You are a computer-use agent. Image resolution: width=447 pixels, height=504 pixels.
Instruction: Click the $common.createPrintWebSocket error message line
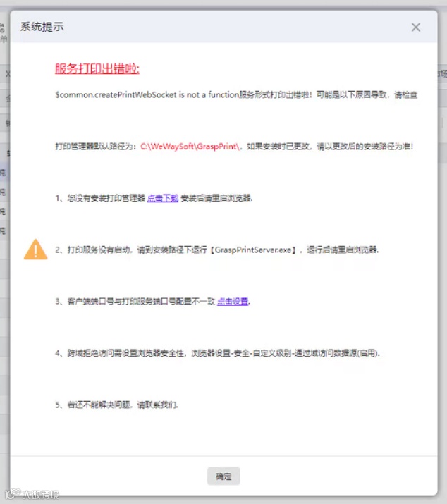(236, 95)
